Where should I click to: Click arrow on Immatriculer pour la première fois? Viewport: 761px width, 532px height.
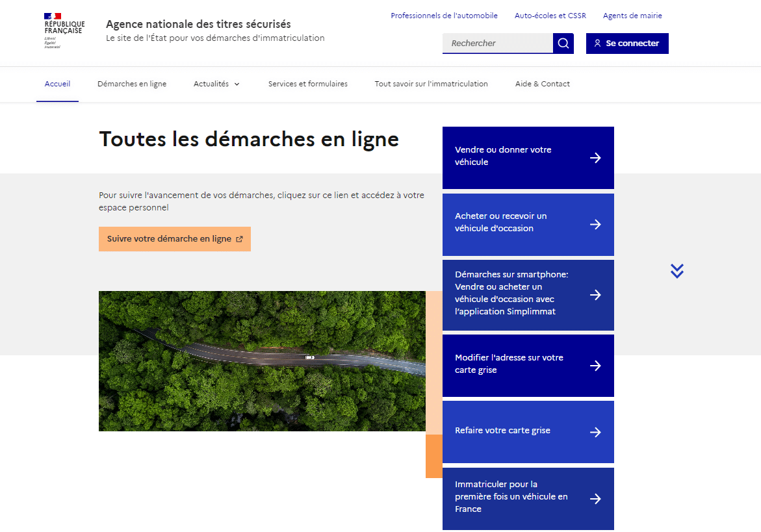[x=595, y=498]
